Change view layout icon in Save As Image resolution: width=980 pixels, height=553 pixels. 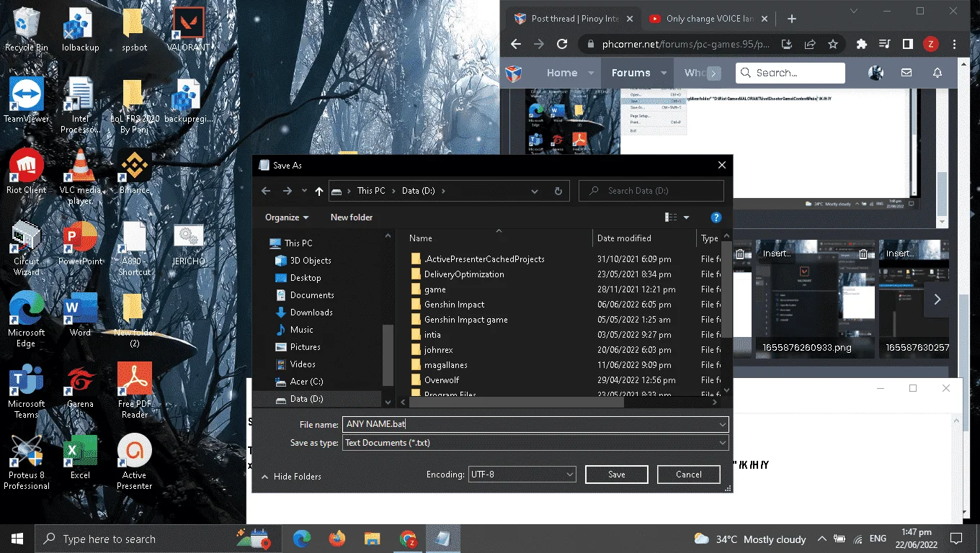[x=672, y=217]
